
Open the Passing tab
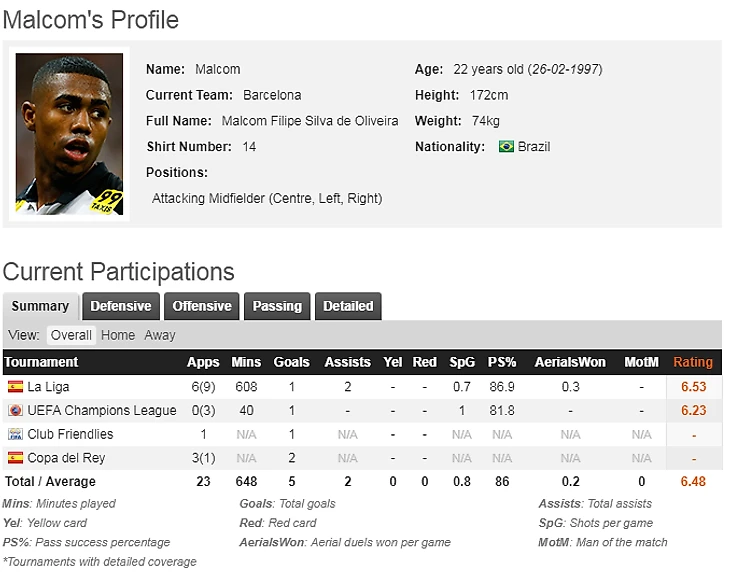277,306
